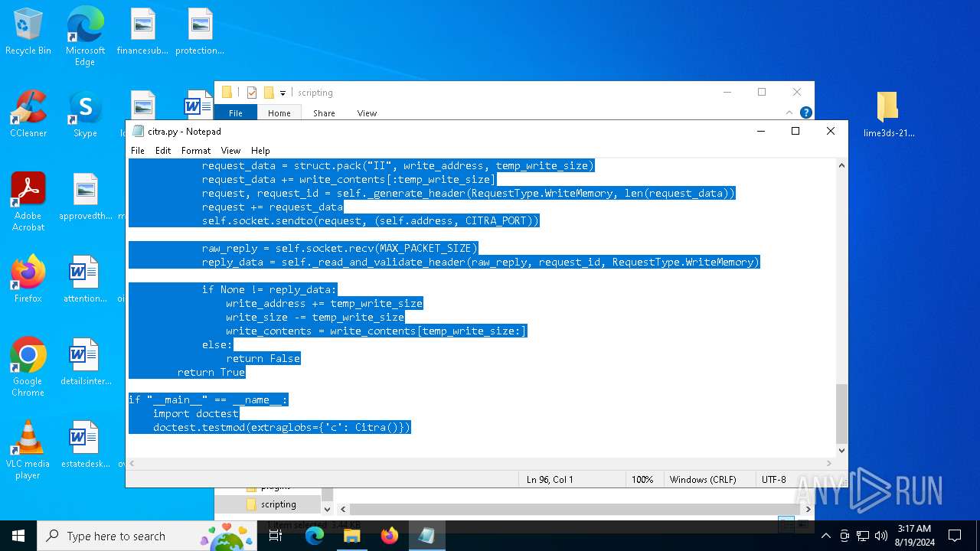Screen dimensions: 980x551
Task: Select the scripting folder in Explorer tree
Action: (x=278, y=504)
